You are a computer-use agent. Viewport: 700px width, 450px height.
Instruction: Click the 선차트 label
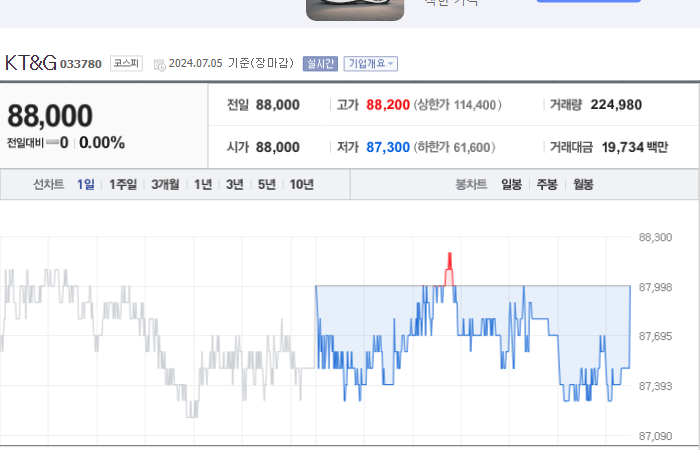point(49,184)
